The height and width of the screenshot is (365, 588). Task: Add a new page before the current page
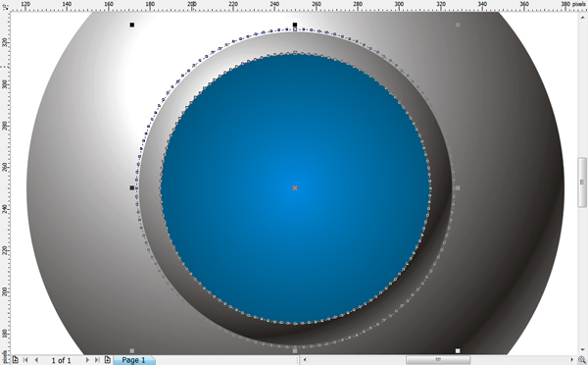(15, 360)
